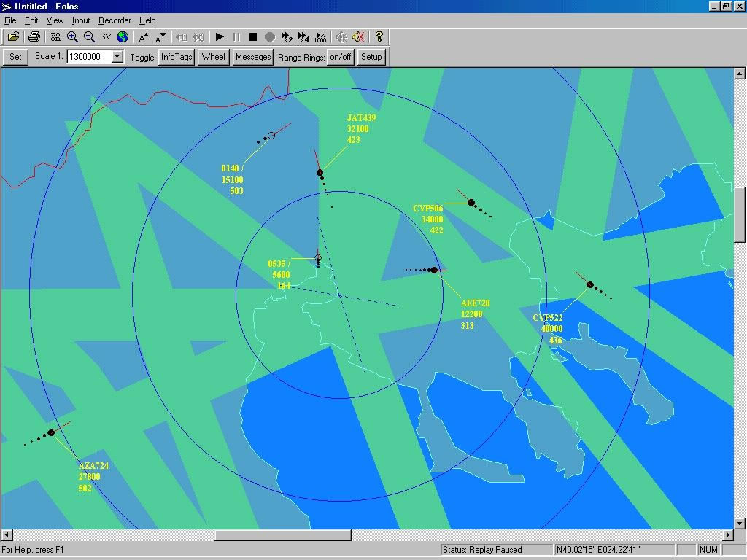Screen dimensions: 747x560
Task: Click the second greyed arrow-box toolbar icon
Action: click(x=198, y=36)
